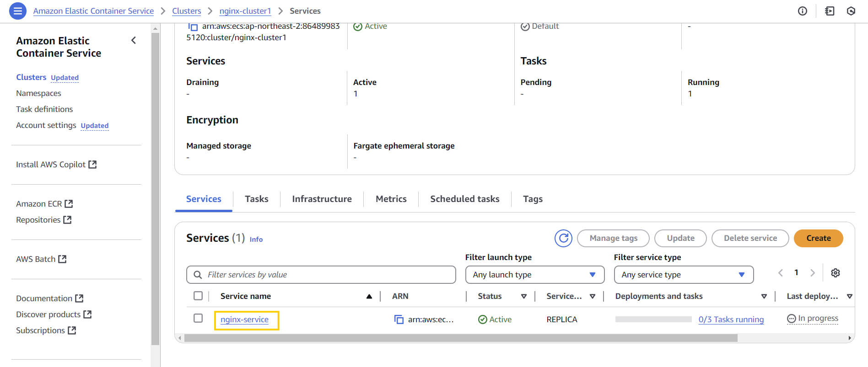Open table preferences gear icon
868x367 pixels.
pyautogui.click(x=836, y=273)
